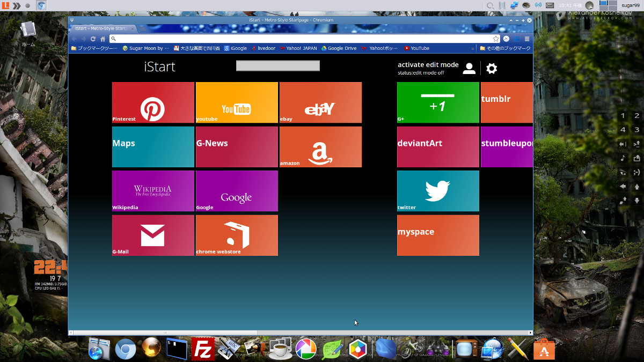Click the Chromium address bar
Image resolution: width=644 pixels, height=362 pixels.
pyautogui.click(x=304, y=39)
